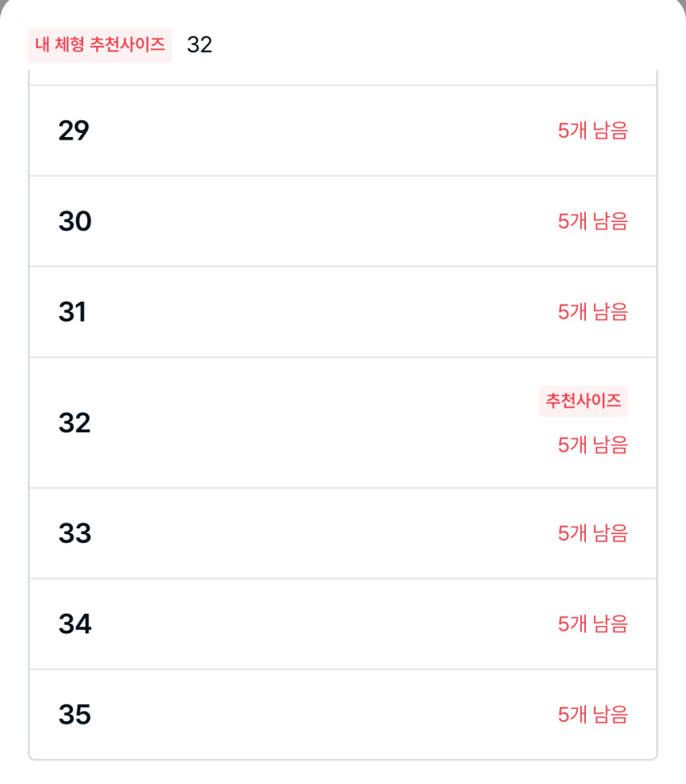The image size is (686, 784).
Task: Select size 35 at the bottom
Action: tap(75, 715)
